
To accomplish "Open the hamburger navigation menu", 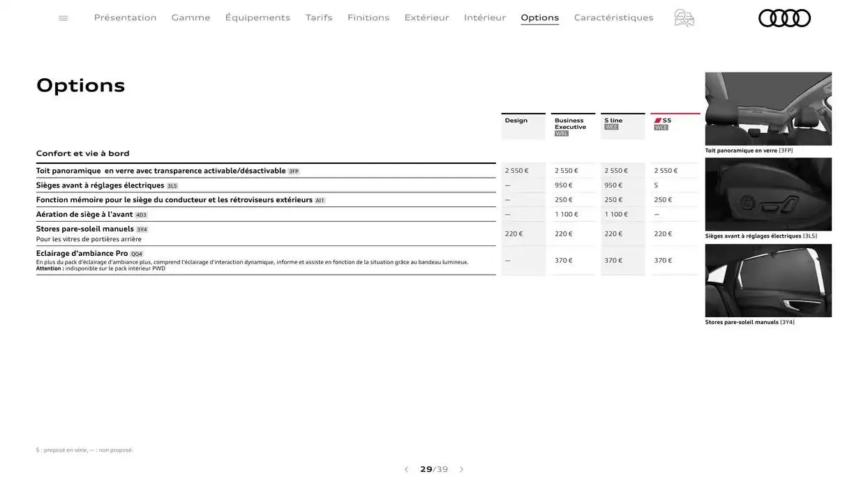I will point(63,17).
